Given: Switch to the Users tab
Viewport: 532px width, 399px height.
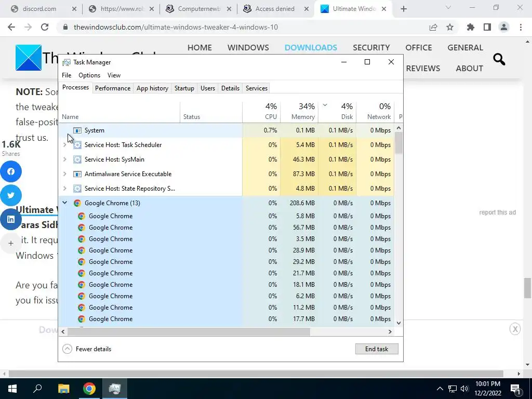Looking at the screenshot, I should (208, 88).
